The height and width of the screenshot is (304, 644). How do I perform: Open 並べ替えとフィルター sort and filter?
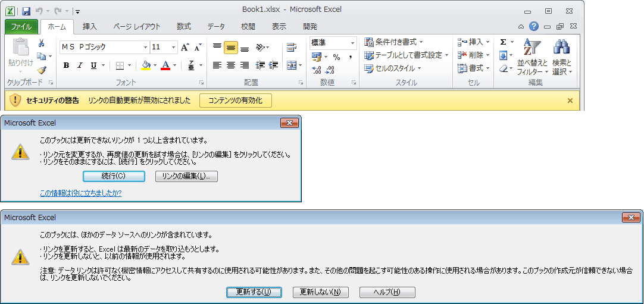(532, 57)
